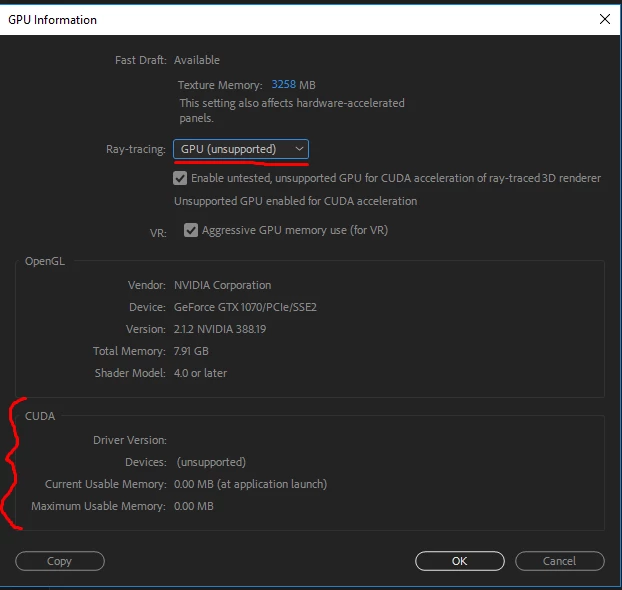Click the GeForce GTX 1070/PCIe/SSE2 device text
Screen dimensions: 622x590
click(245, 307)
